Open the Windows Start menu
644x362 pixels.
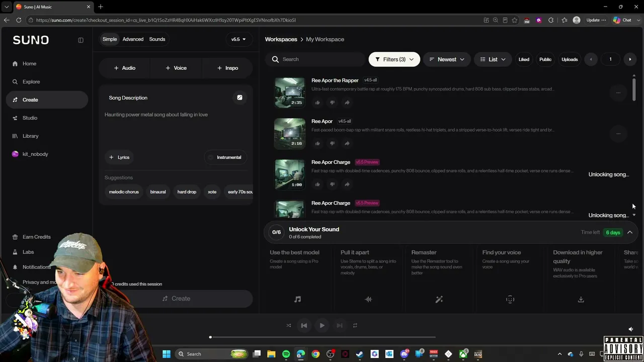[167, 354]
